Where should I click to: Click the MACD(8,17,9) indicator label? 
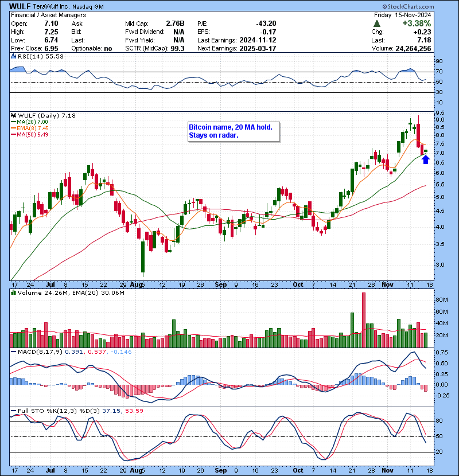click(40, 352)
